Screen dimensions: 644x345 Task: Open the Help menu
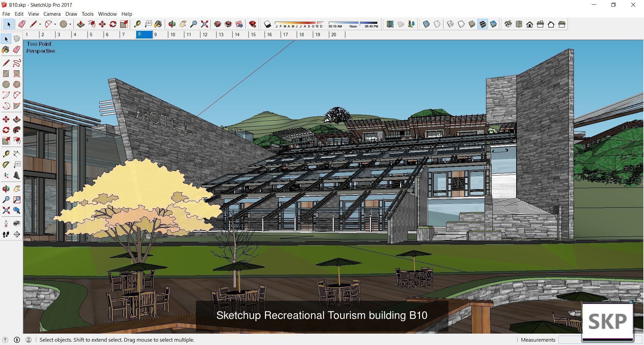tap(126, 14)
